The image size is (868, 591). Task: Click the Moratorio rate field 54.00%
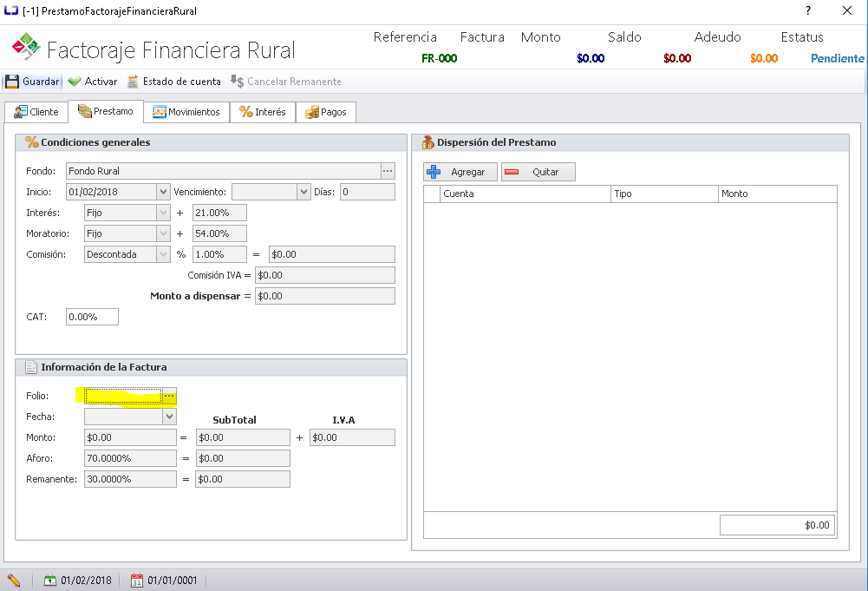(x=219, y=233)
